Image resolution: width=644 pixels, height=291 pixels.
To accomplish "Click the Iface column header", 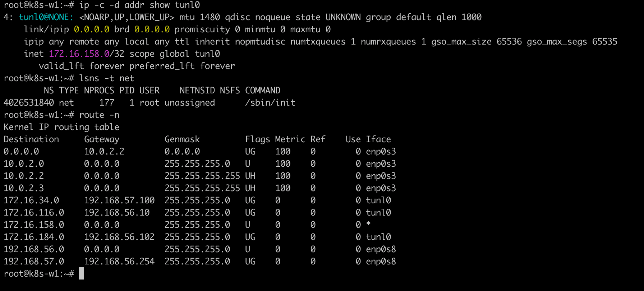I will [378, 139].
